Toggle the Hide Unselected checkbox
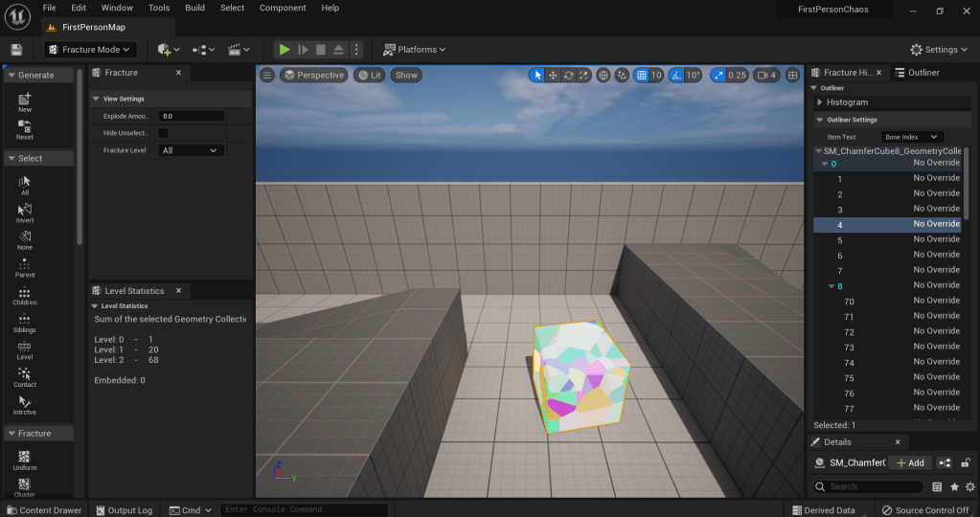The height and width of the screenshot is (517, 980). [163, 133]
